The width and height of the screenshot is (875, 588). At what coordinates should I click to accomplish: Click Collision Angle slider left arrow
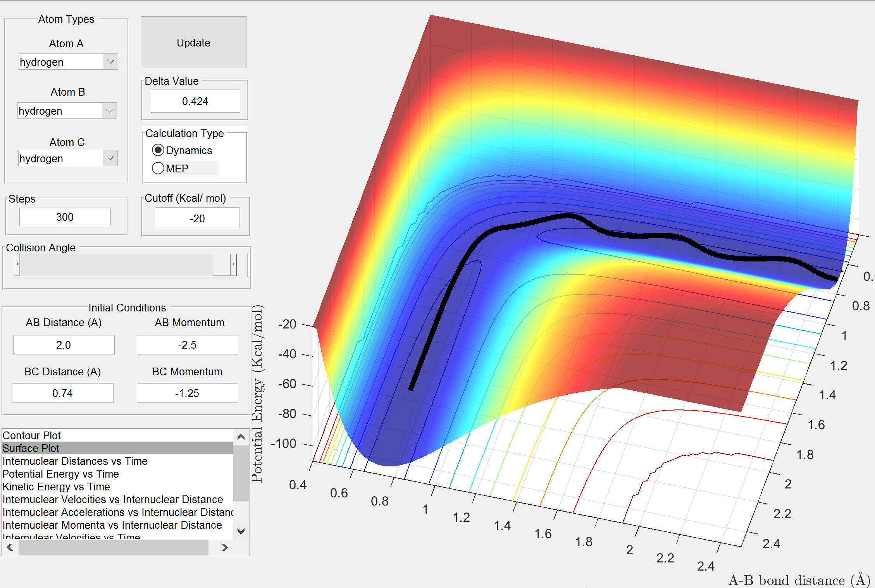[x=17, y=265]
